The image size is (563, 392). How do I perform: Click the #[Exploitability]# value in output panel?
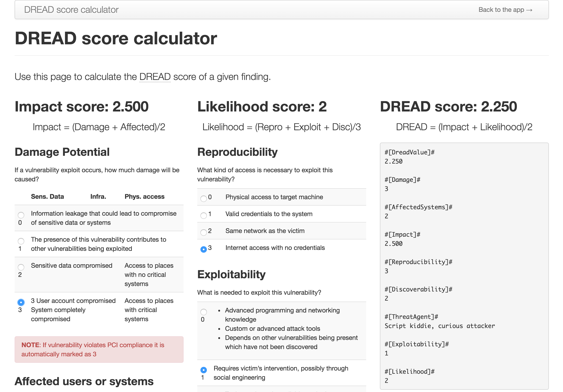[386, 353]
